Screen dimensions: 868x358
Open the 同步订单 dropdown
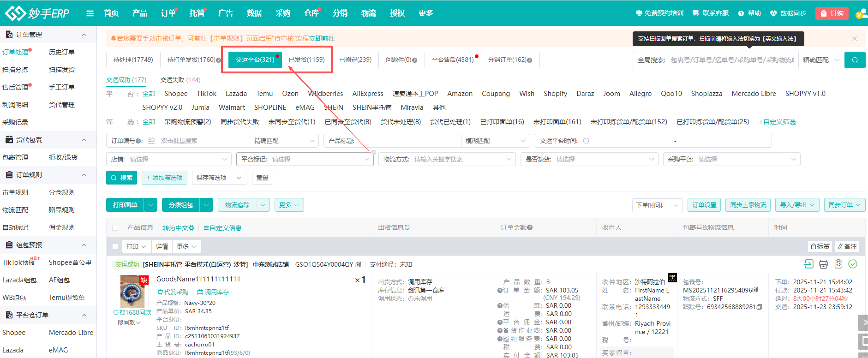click(844, 205)
